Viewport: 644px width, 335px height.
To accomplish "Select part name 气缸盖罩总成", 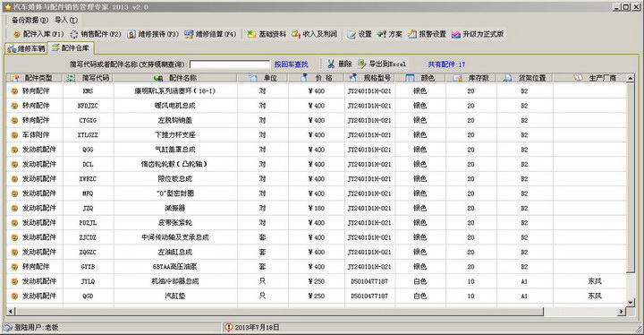I will click(x=175, y=150).
